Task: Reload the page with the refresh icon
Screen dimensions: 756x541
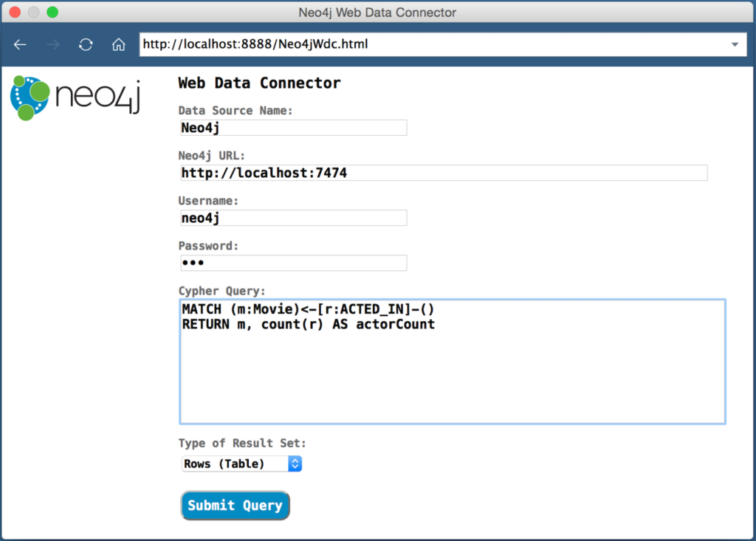Action: pyautogui.click(x=85, y=44)
